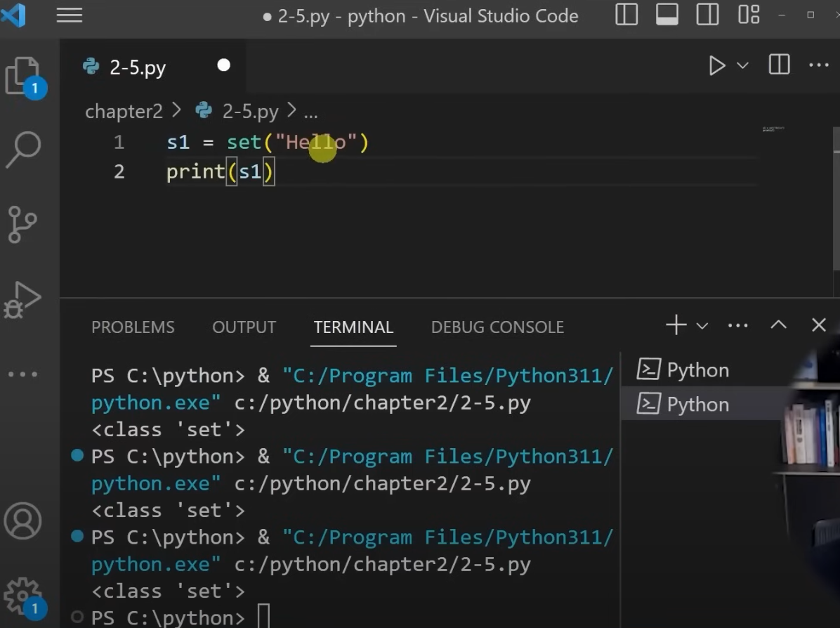Open the Accounts icon in the activity bar
The width and height of the screenshot is (840, 628).
(23, 521)
